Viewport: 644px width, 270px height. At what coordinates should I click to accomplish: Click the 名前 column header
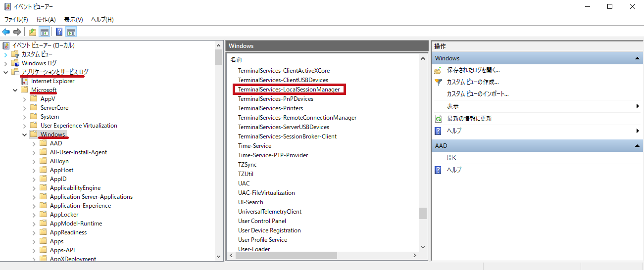click(236, 59)
